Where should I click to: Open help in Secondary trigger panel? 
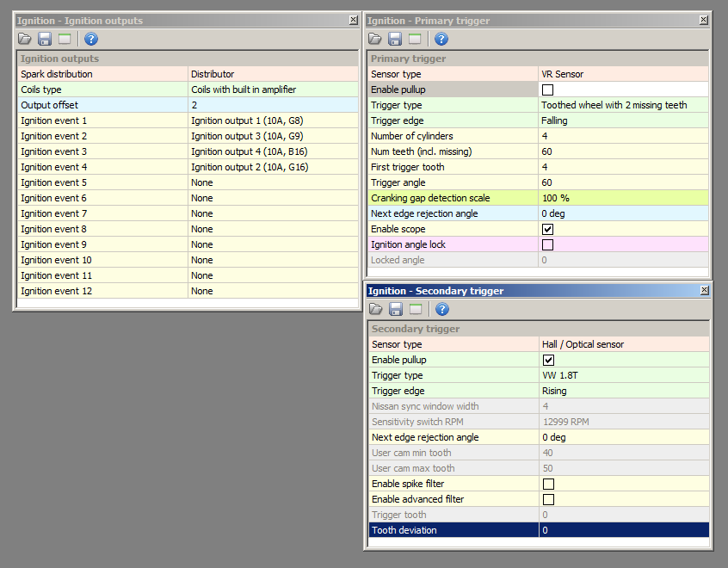(441, 309)
